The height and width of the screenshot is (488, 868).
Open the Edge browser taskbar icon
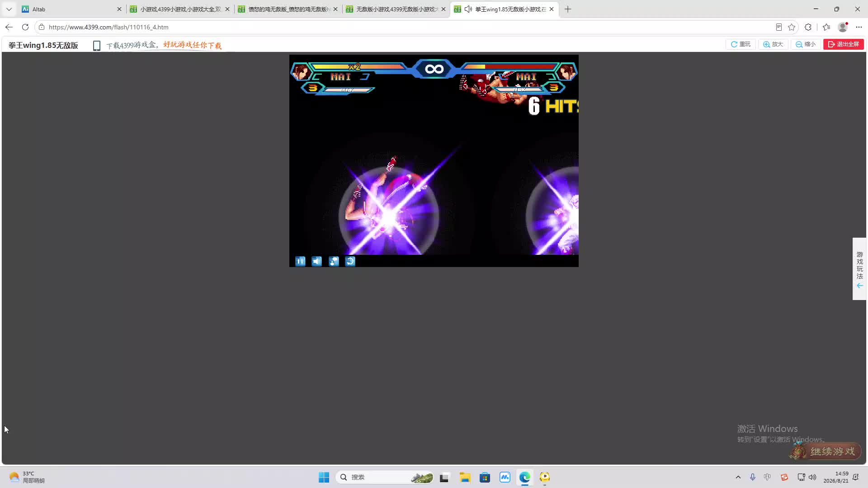pyautogui.click(x=525, y=477)
